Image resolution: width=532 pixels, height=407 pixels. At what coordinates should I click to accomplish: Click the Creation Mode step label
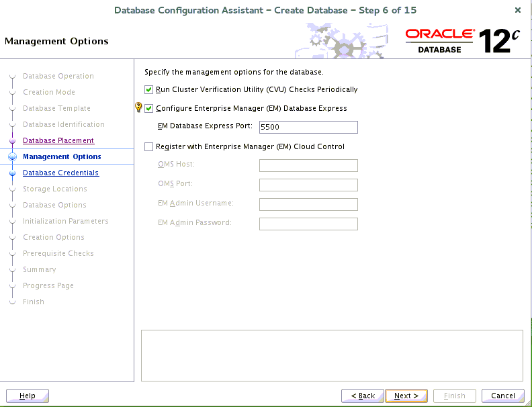click(49, 92)
